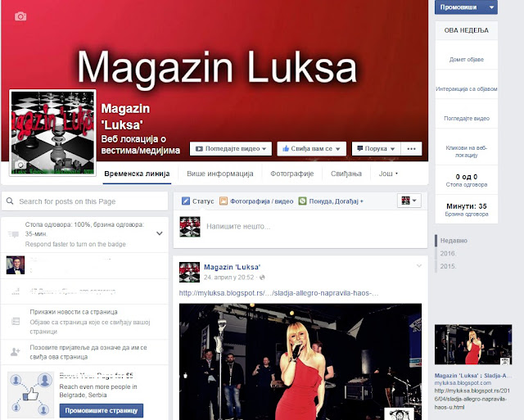The height and width of the screenshot is (420, 524).
Task: Open the Погледајте видео button dropdown
Action: [231, 149]
